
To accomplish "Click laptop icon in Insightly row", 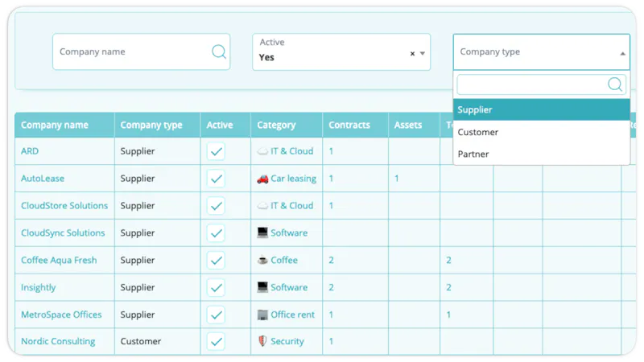I will [x=262, y=287].
